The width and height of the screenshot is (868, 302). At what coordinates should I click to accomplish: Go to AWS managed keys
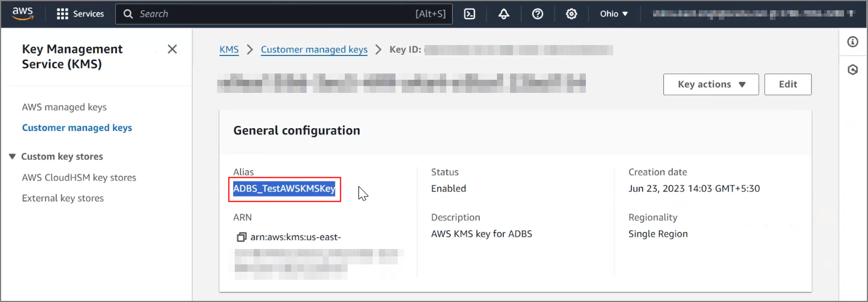(64, 107)
